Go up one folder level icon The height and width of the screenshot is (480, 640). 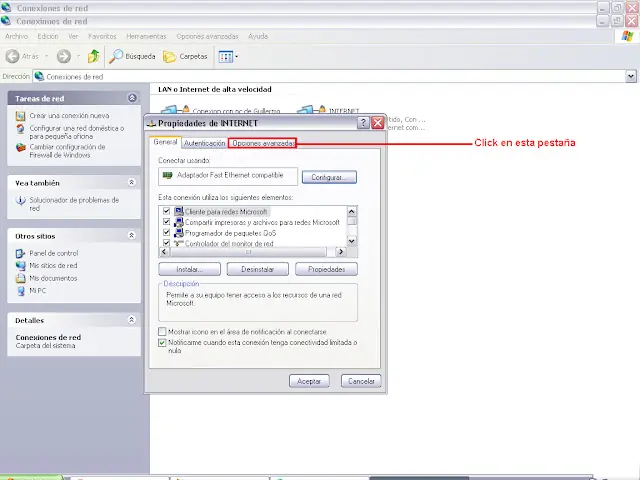[93, 56]
